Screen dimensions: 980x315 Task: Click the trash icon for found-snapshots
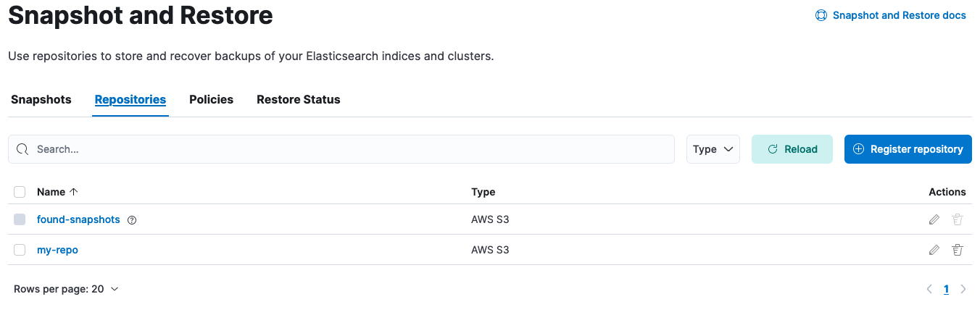point(958,219)
